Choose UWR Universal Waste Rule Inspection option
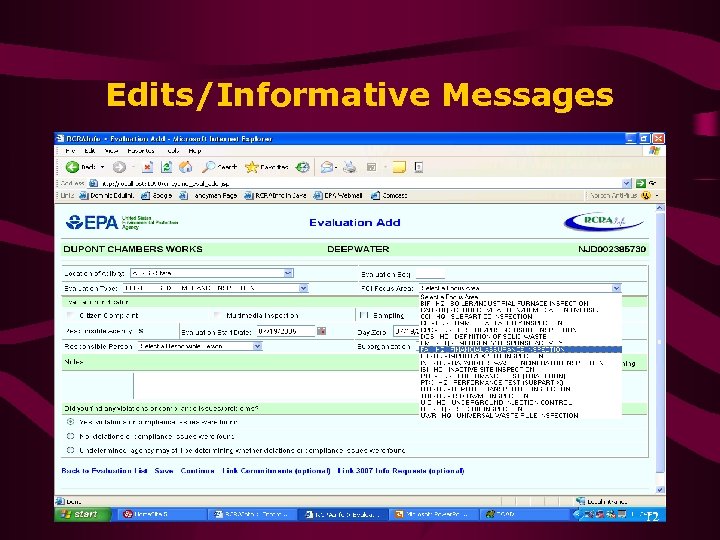Image resolution: width=720 pixels, height=540 pixels. click(x=520, y=416)
